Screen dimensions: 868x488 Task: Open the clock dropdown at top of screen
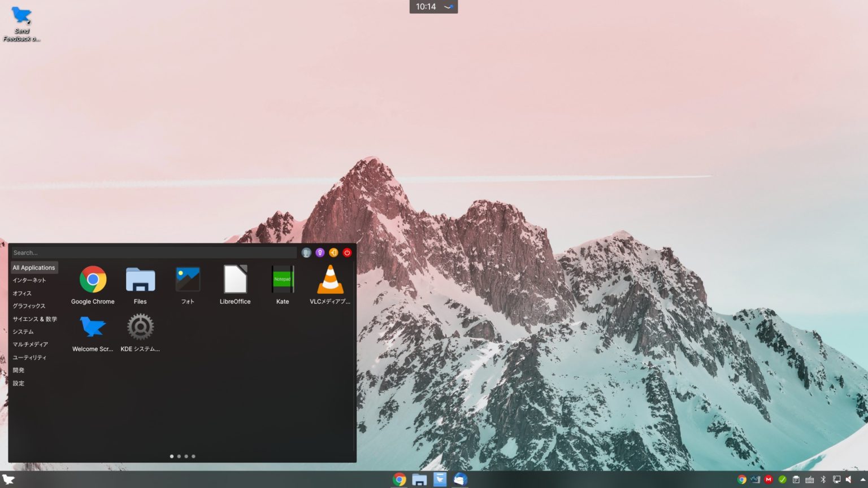(433, 7)
